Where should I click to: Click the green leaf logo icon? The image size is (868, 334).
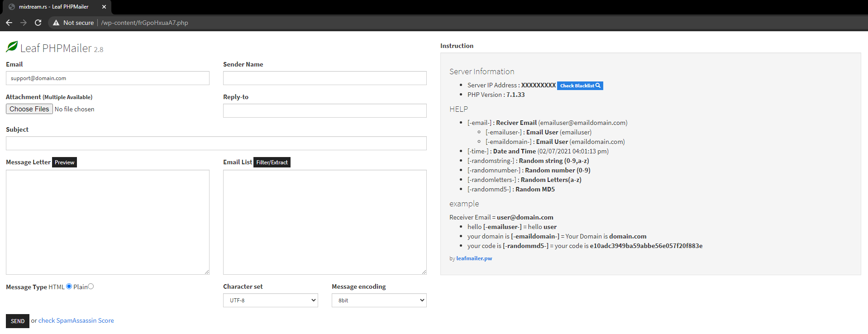[x=12, y=47]
